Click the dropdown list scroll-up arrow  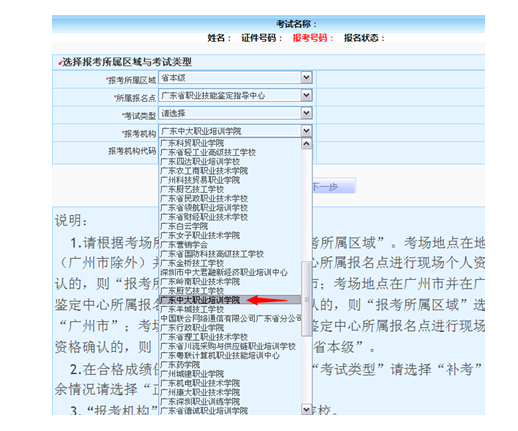(x=306, y=144)
